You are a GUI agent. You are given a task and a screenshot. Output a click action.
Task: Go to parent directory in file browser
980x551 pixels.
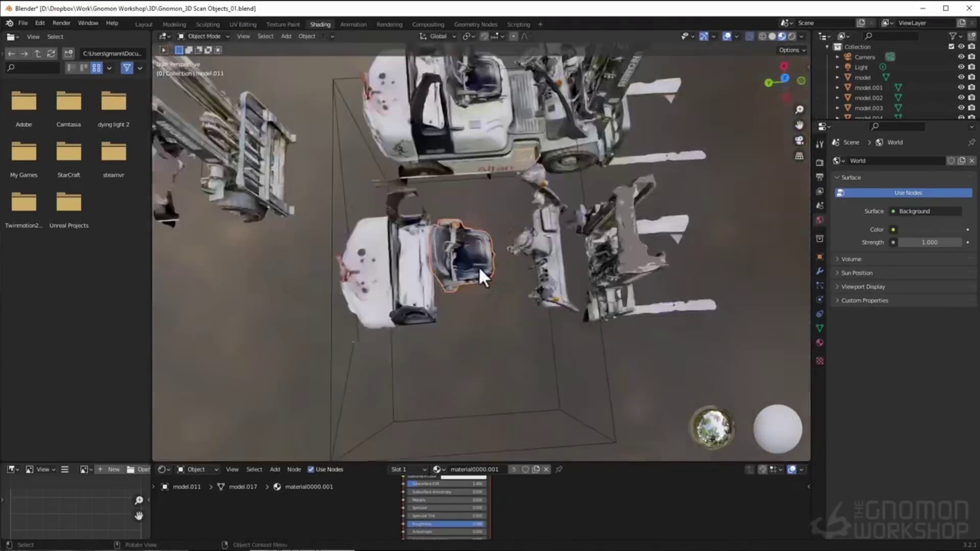[x=37, y=54]
